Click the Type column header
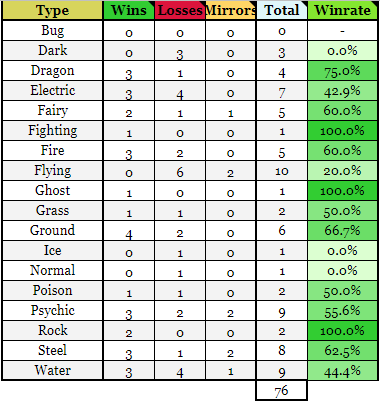This screenshot has height=402, width=380. (52, 10)
